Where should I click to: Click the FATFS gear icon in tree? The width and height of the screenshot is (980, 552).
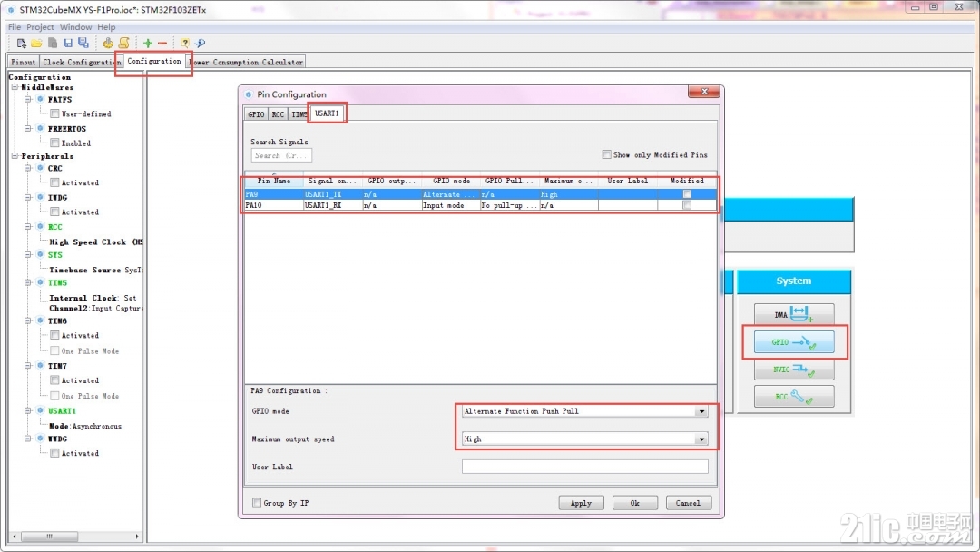click(41, 99)
